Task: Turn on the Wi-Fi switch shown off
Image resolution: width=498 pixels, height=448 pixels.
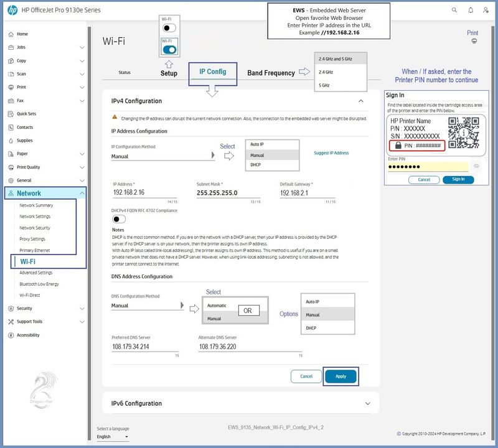Action: point(169,28)
